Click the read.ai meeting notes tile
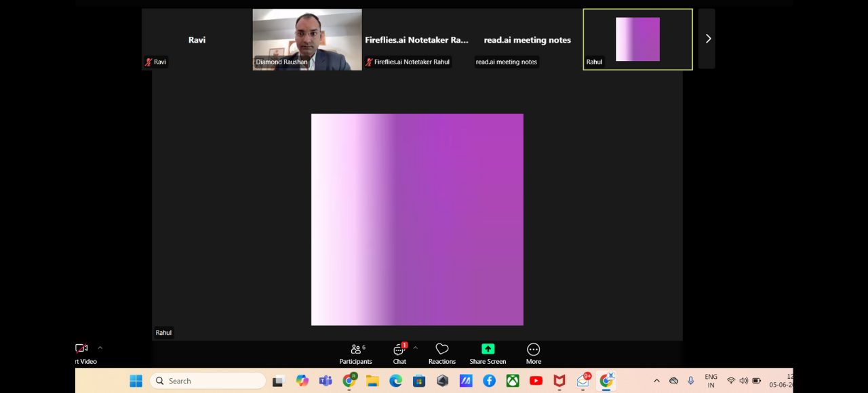 click(x=527, y=39)
